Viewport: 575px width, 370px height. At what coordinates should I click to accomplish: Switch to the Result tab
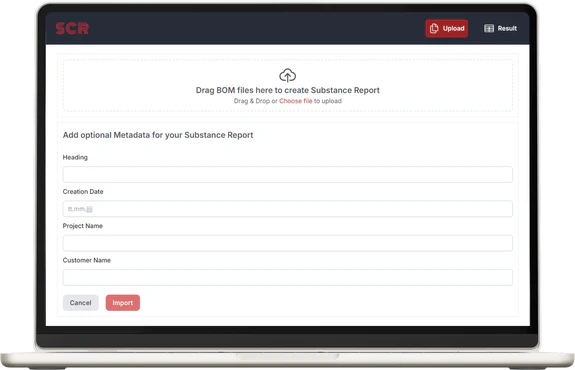pyautogui.click(x=501, y=28)
